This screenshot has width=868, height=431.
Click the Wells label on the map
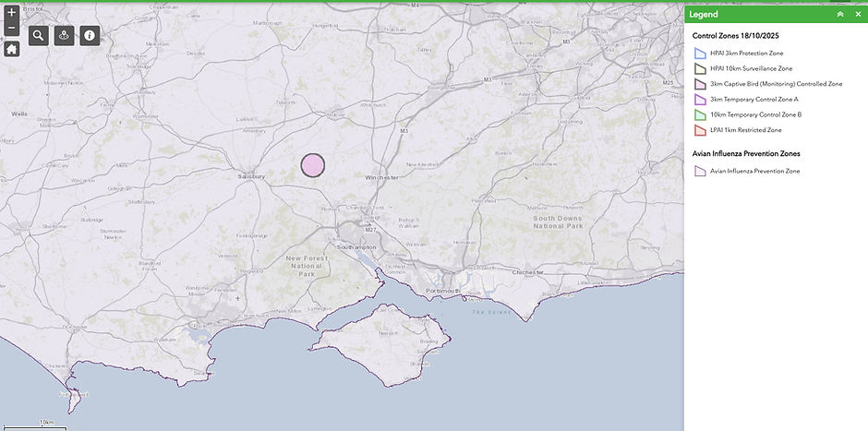19,114
